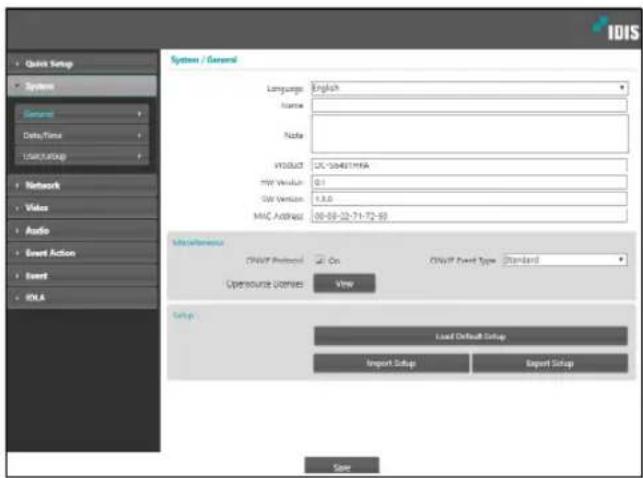Click Load Default Setup button
This screenshot has height=478, width=643.
(x=471, y=336)
